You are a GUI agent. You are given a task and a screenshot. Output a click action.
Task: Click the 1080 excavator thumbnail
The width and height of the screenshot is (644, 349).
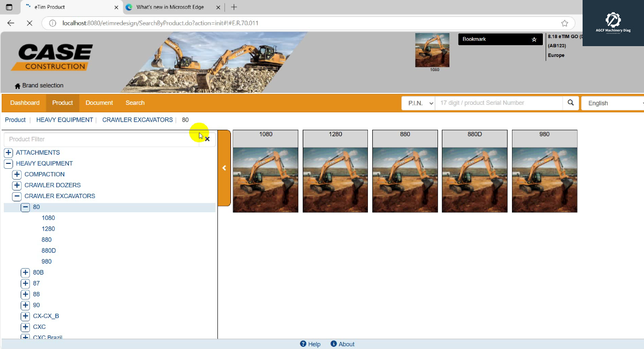[x=265, y=171]
